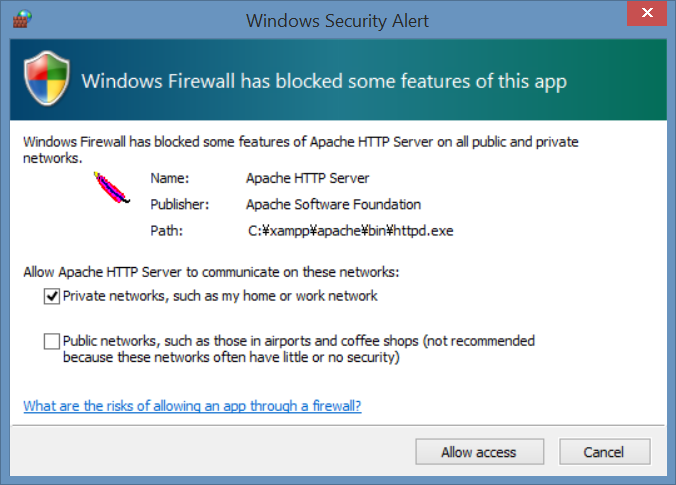
Task: Click the Windows Security Alert title text
Action: [x=337, y=21]
